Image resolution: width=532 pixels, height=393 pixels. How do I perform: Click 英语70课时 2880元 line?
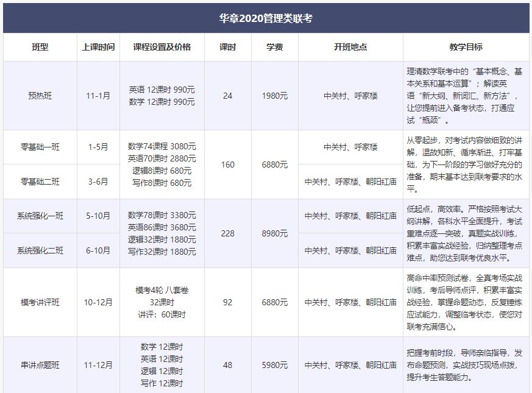click(162, 158)
